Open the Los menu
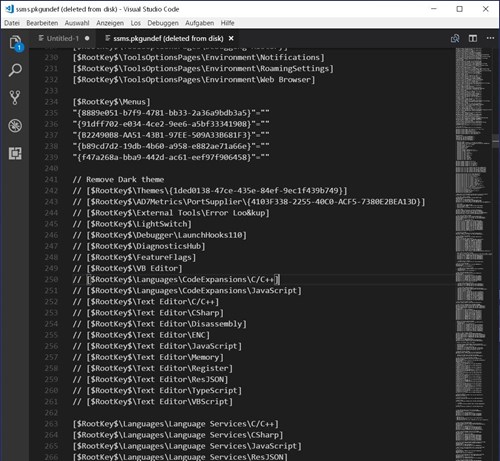The width and height of the screenshot is (500, 461). tap(136, 23)
